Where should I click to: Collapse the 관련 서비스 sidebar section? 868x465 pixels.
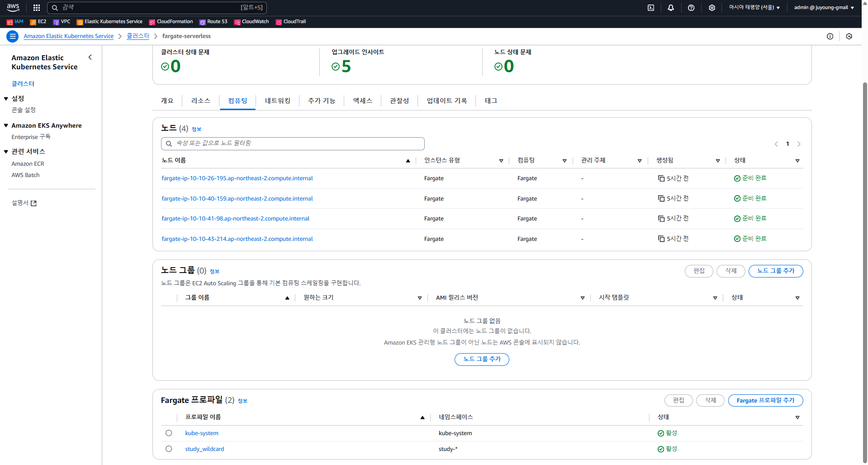tap(6, 151)
